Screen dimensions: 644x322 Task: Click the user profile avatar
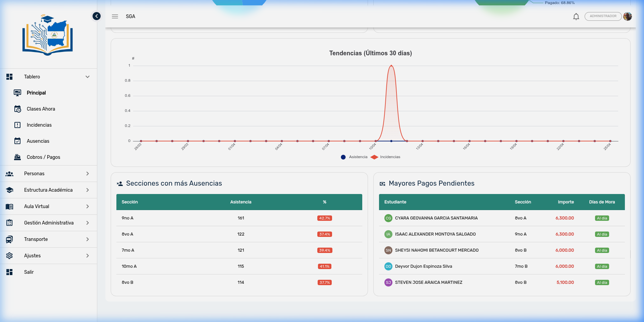[x=628, y=16]
